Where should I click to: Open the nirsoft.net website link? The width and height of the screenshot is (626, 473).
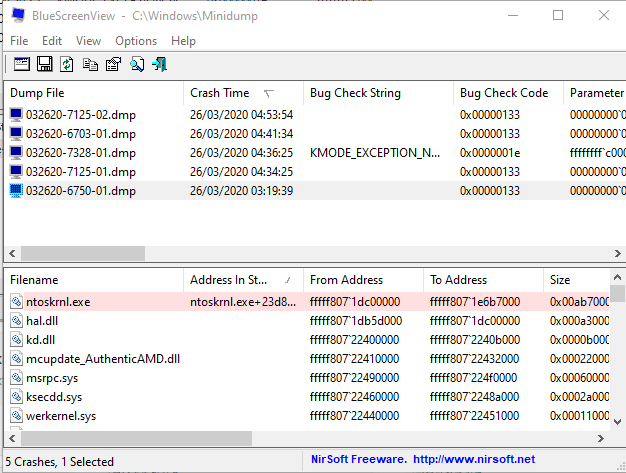pos(474,459)
